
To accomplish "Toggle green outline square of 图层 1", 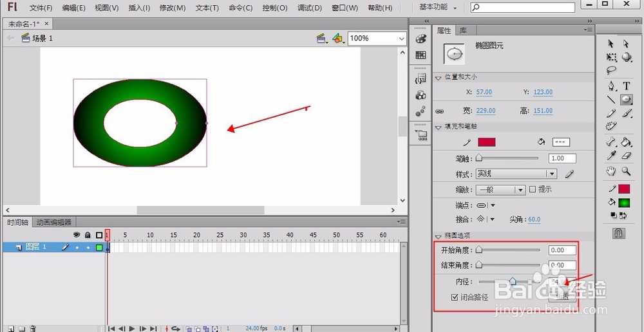I will point(99,248).
